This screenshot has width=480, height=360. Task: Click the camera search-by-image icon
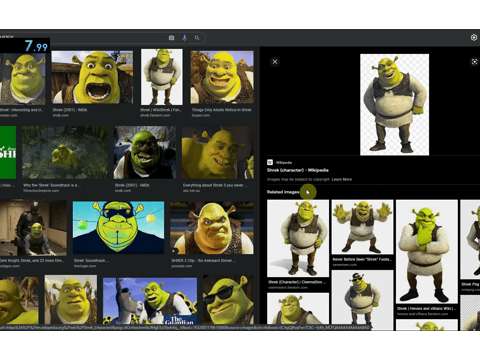pyautogui.click(x=171, y=38)
